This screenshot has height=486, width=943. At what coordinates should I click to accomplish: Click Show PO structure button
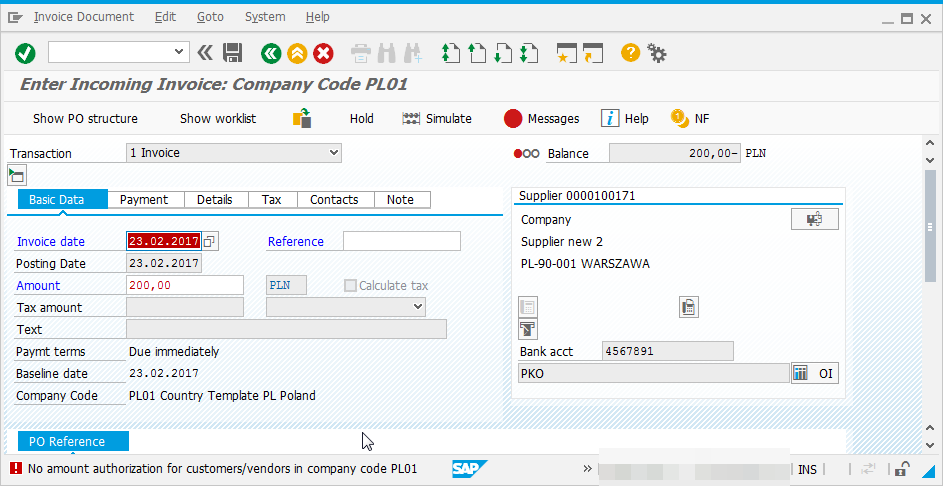85,118
